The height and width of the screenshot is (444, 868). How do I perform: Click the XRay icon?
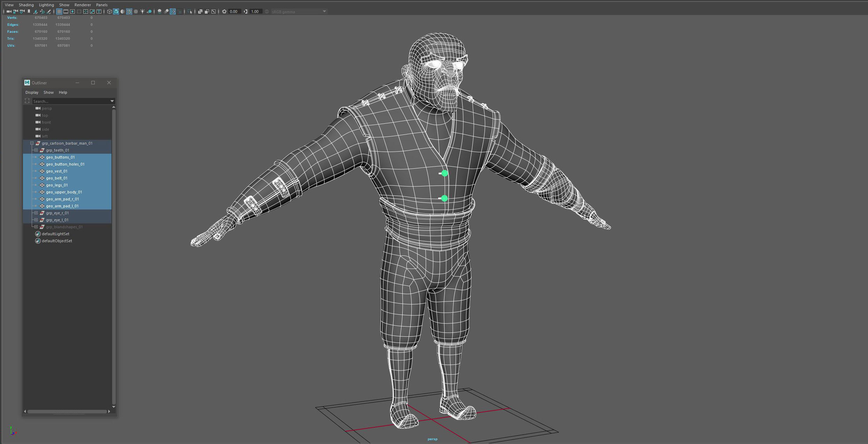tap(200, 12)
